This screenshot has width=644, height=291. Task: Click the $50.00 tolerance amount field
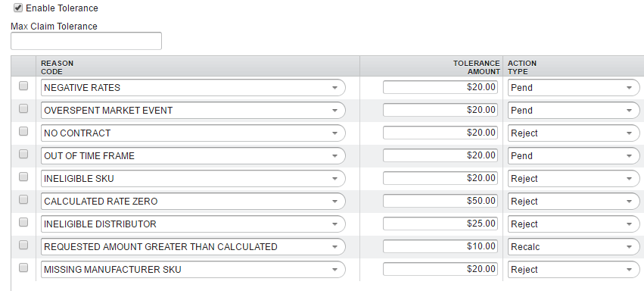pyautogui.click(x=440, y=201)
